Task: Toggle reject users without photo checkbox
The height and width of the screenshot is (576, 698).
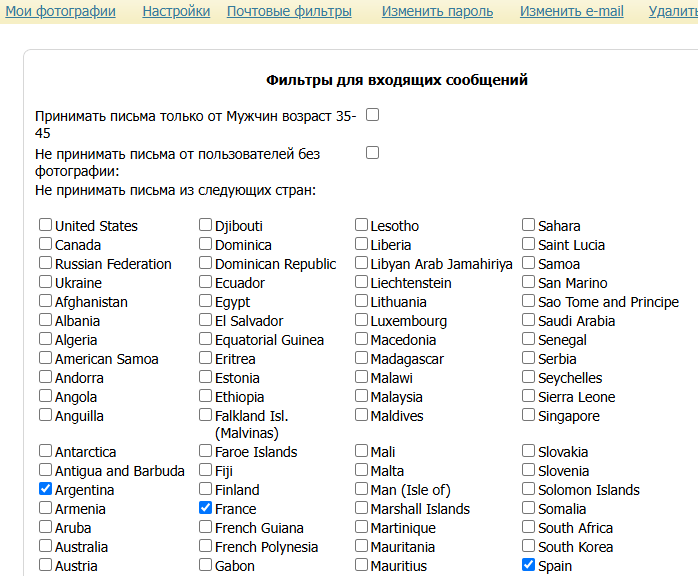Action: (372, 153)
